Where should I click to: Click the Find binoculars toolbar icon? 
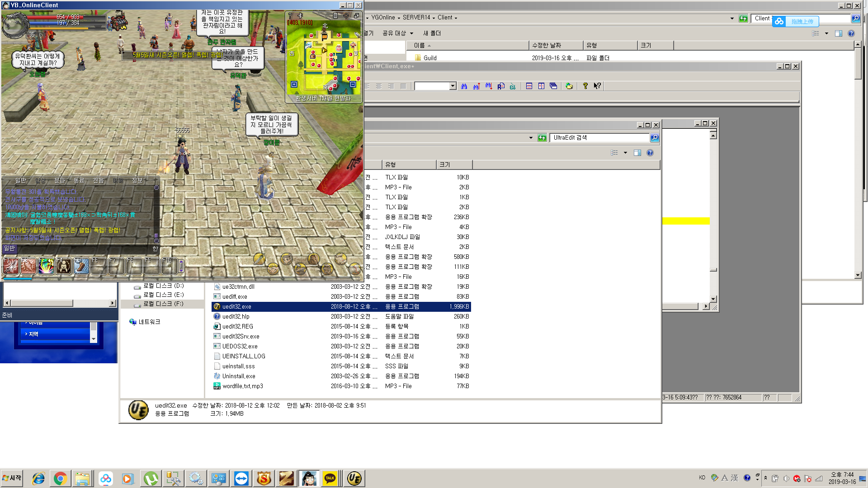[464, 86]
